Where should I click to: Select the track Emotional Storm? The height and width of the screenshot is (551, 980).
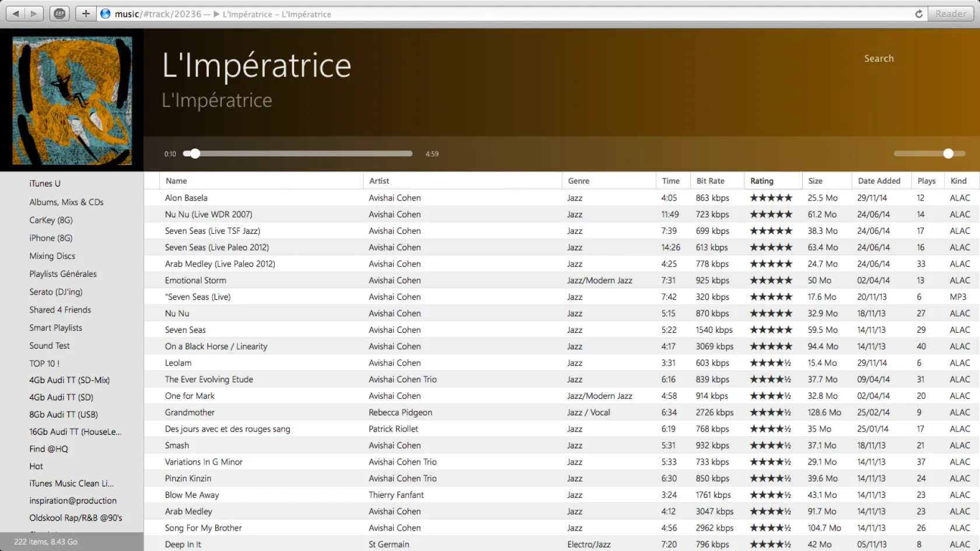(195, 280)
